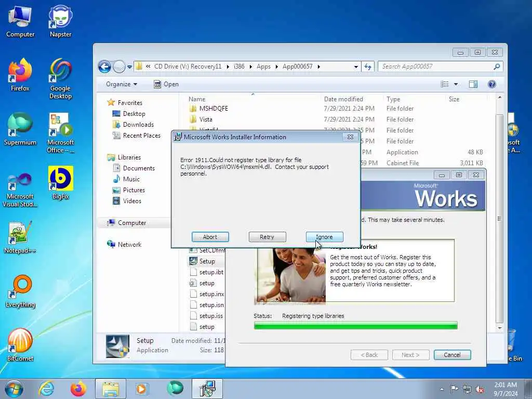Open the Videos library
The height and width of the screenshot is (399, 532).
tap(132, 201)
